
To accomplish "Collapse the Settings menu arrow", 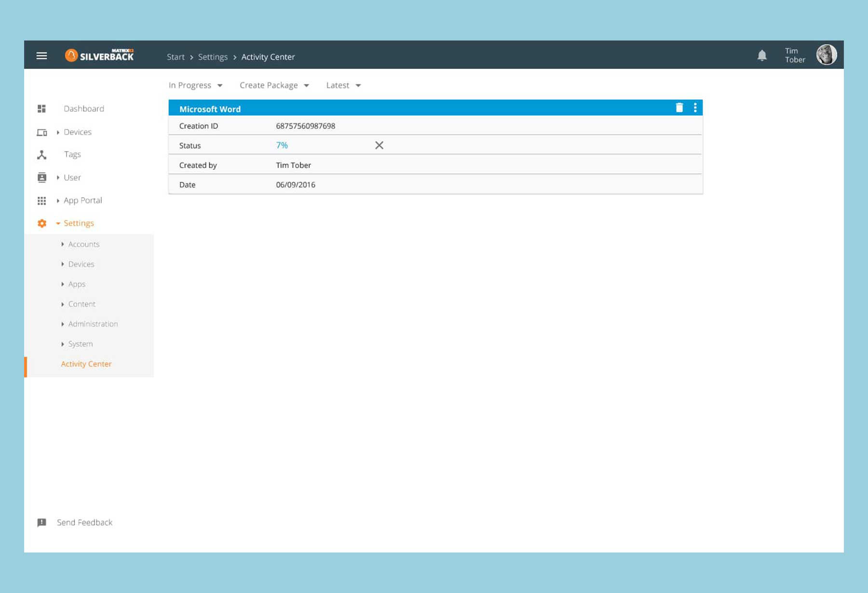I will coord(58,223).
